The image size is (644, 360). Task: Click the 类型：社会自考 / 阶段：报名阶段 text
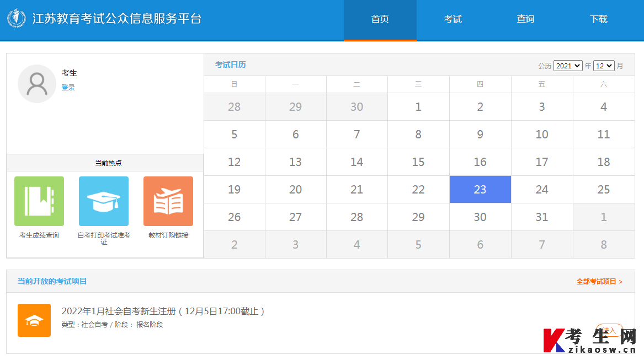(112, 325)
